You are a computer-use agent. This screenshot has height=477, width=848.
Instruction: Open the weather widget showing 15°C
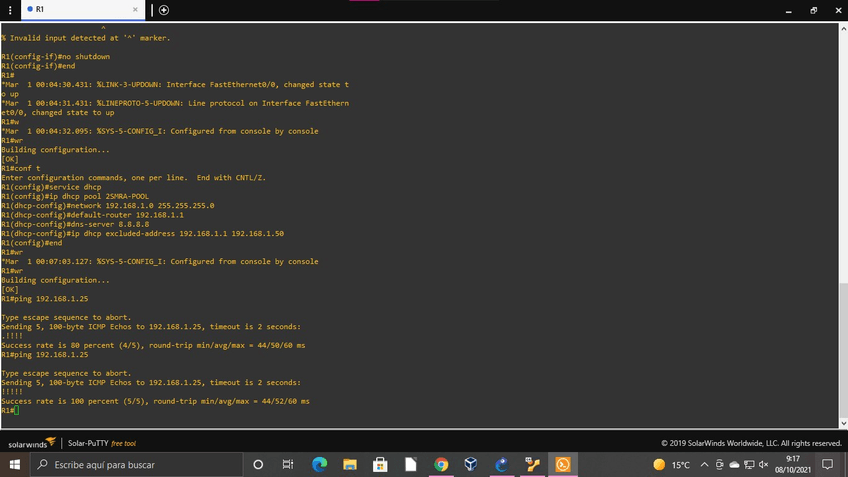tap(672, 465)
